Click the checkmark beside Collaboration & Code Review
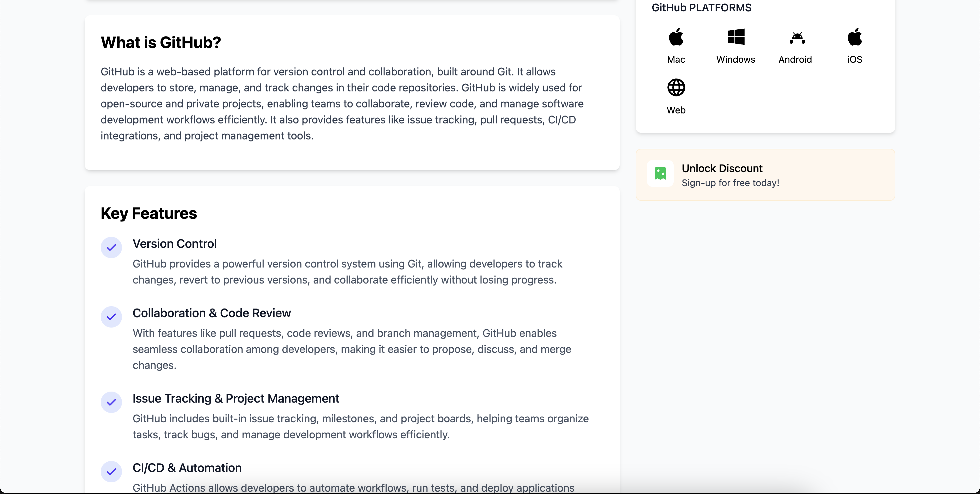 point(111,317)
